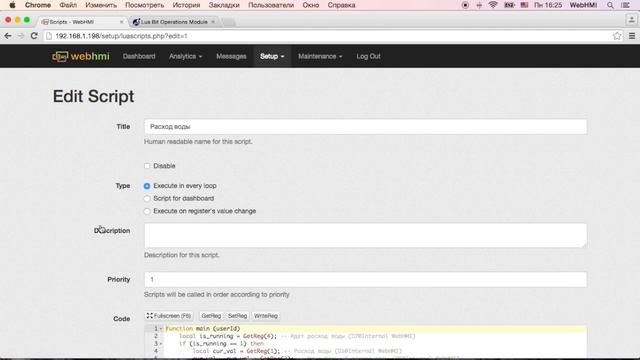This screenshot has height=360, width=640.
Task: Open the Закладки menu
Action: pos(224,5)
